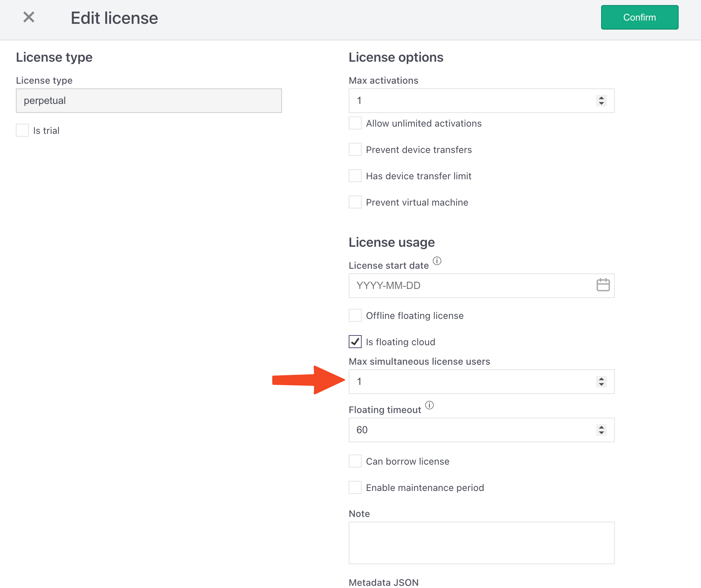
Task: Enable the Is trial checkbox
Action: point(22,130)
